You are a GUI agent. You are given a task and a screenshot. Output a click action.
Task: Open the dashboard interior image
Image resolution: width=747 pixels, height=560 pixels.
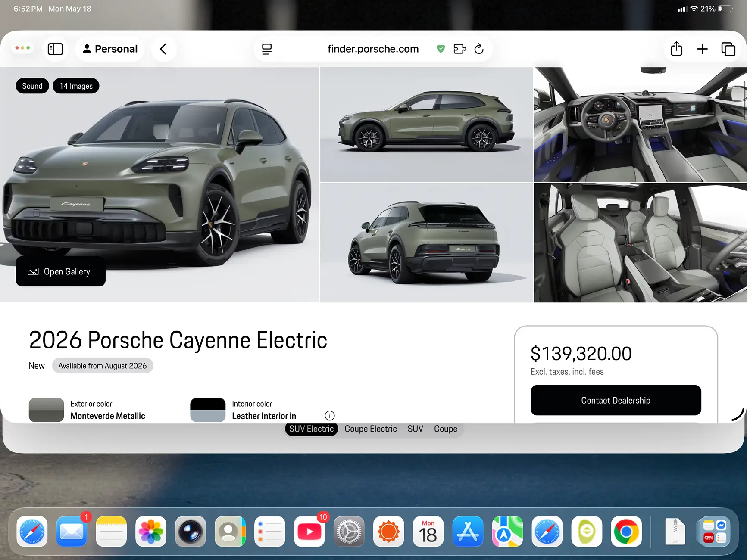641,124
